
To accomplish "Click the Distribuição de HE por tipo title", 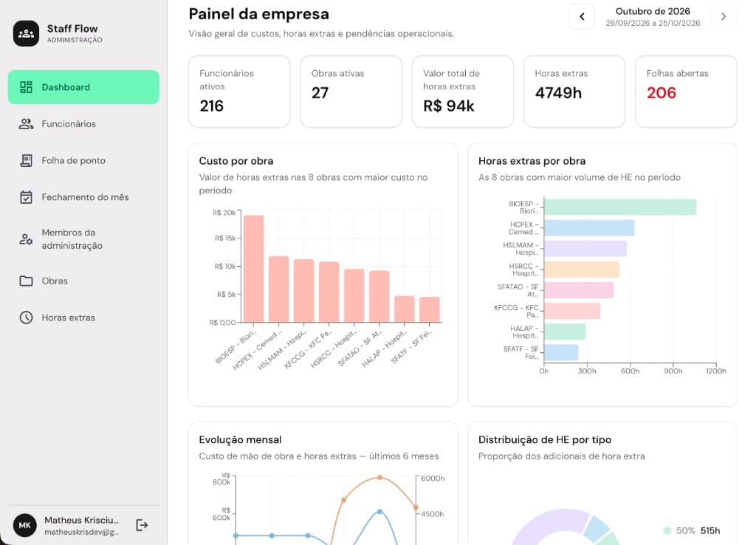I will (x=545, y=440).
